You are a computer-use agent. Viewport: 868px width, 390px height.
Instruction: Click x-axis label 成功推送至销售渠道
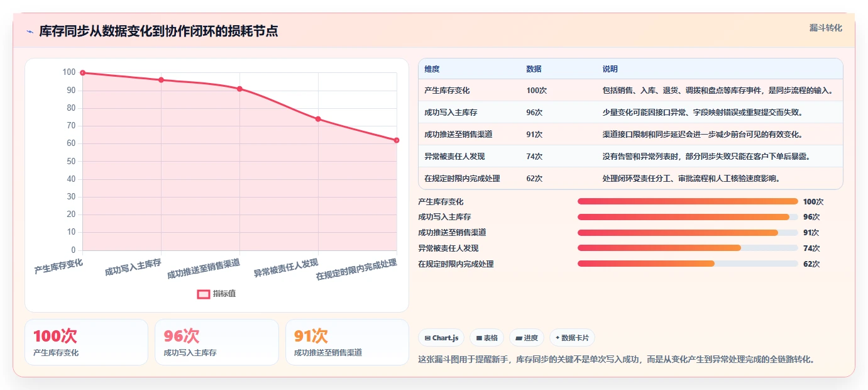click(203, 269)
